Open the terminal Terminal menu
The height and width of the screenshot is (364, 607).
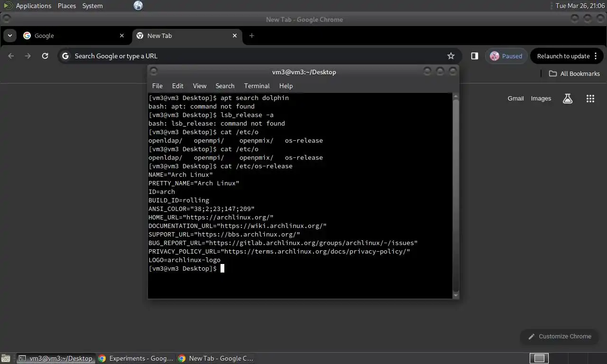click(257, 86)
